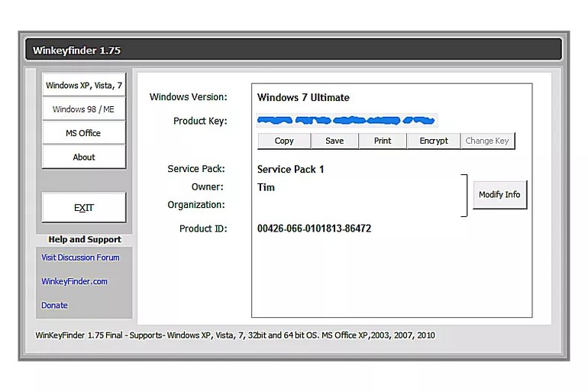Viewport: 588px width, 392px height.
Task: Click the Windows Version: label
Action: (x=189, y=97)
